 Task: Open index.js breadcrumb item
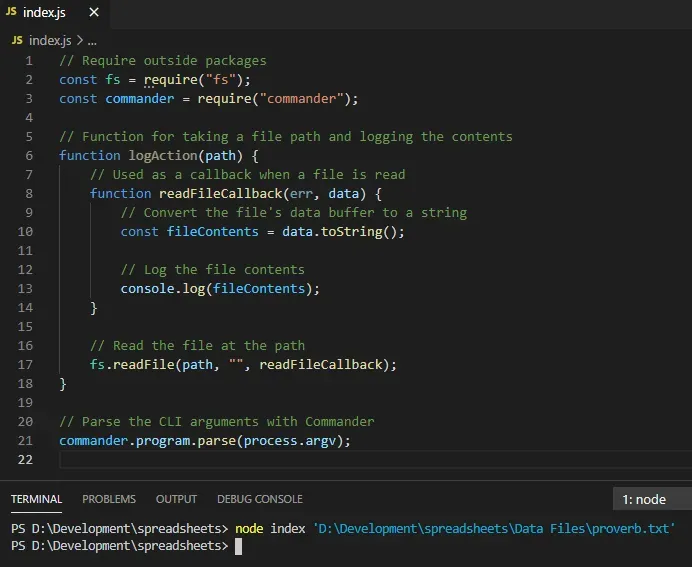click(x=50, y=41)
